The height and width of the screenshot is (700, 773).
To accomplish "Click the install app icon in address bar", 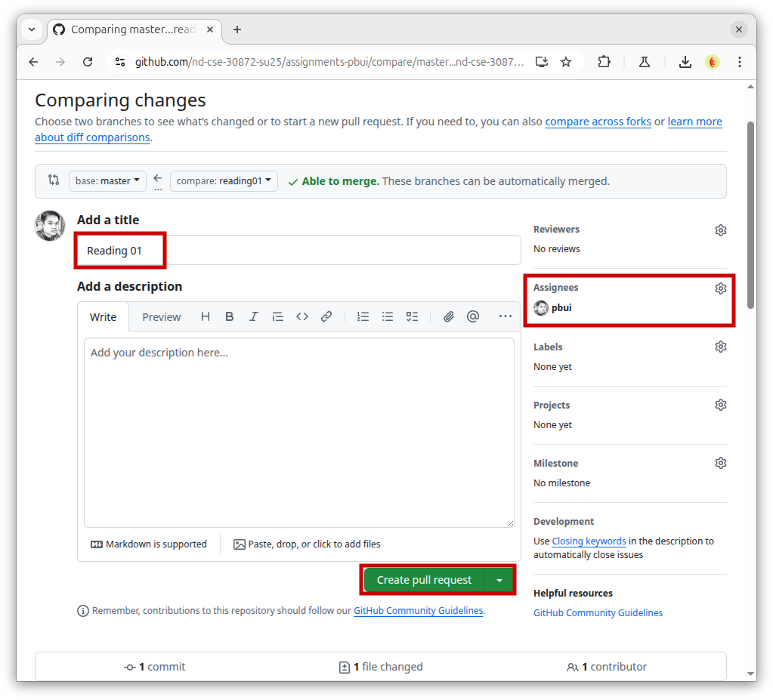I will [542, 62].
